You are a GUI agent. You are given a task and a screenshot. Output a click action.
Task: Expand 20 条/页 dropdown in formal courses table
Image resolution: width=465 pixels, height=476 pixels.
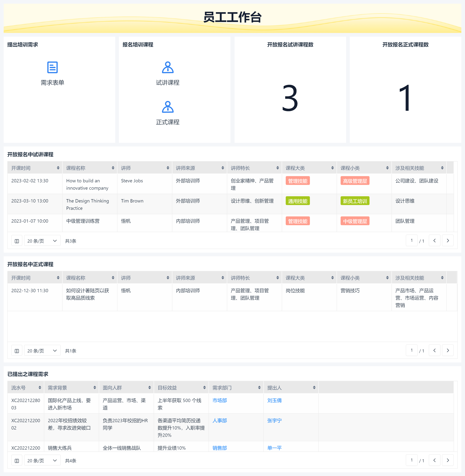click(42, 351)
